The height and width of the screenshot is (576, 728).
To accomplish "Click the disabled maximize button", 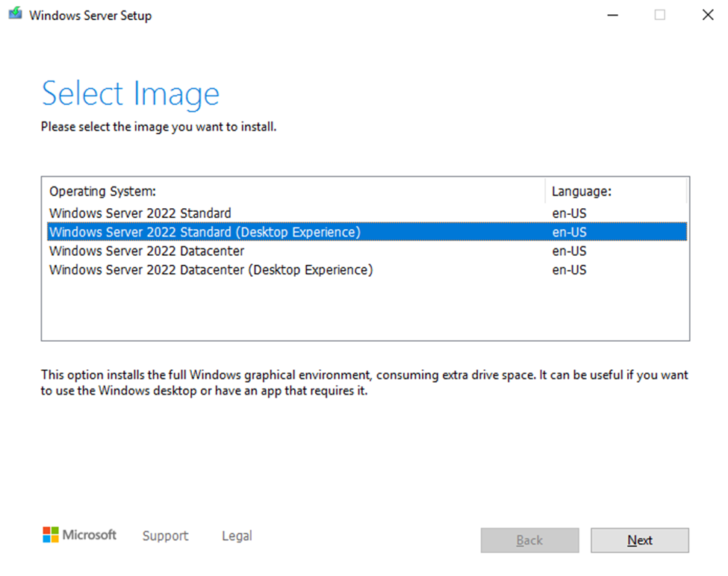I will click(x=660, y=15).
